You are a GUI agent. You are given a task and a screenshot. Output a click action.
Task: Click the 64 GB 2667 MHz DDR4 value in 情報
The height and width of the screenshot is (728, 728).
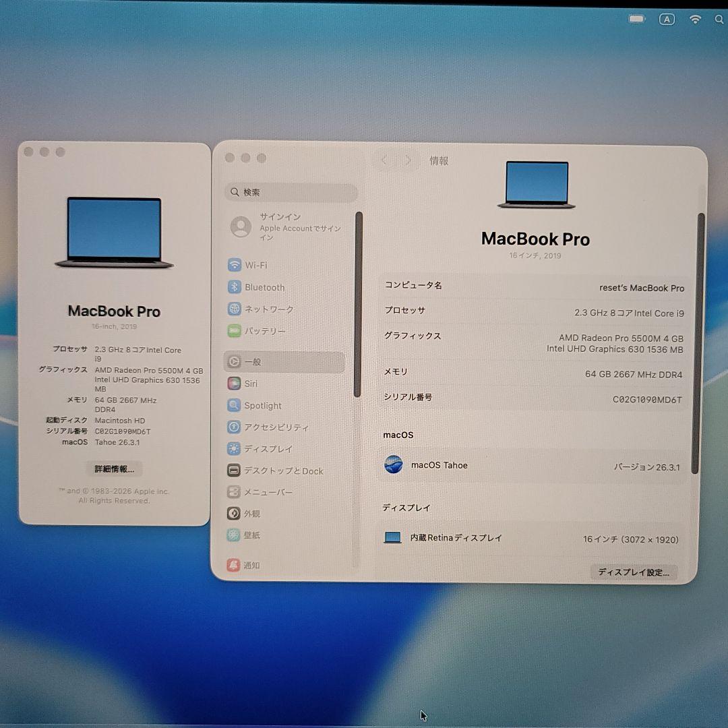click(x=633, y=374)
